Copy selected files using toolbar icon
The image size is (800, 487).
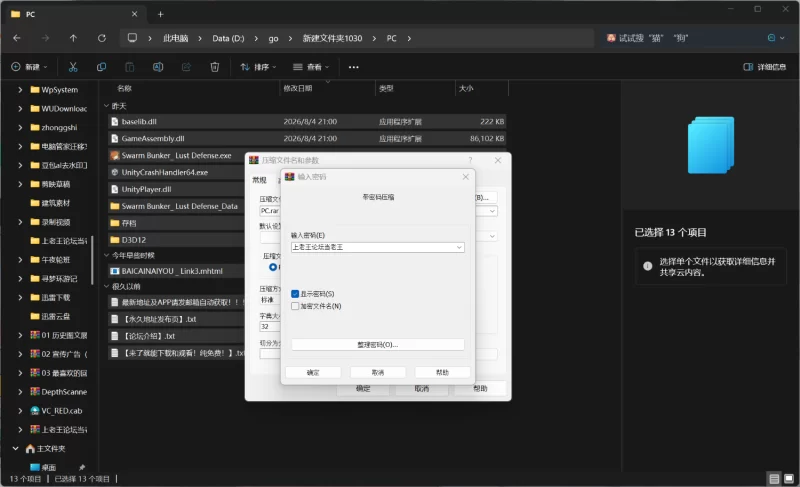[x=102, y=67]
